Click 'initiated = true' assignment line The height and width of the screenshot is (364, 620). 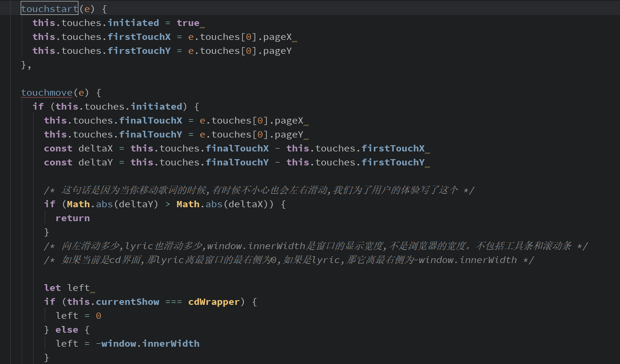[116, 23]
